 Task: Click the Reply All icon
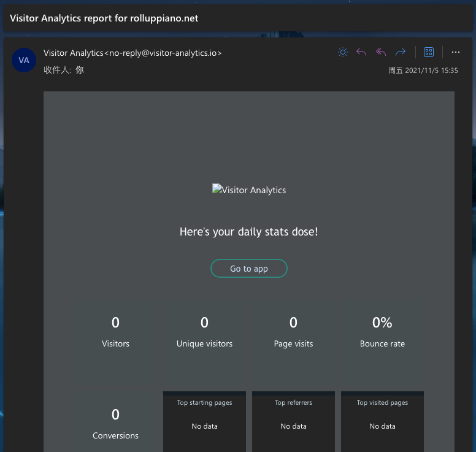[x=381, y=52]
